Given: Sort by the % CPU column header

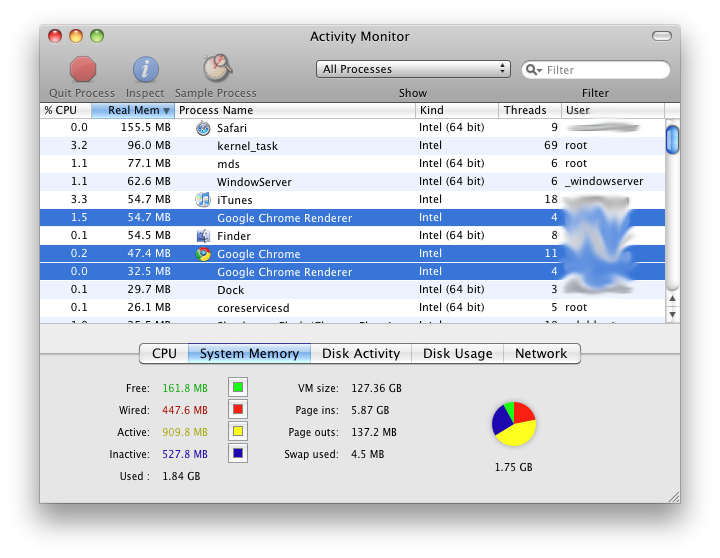Looking at the screenshot, I should [x=66, y=110].
